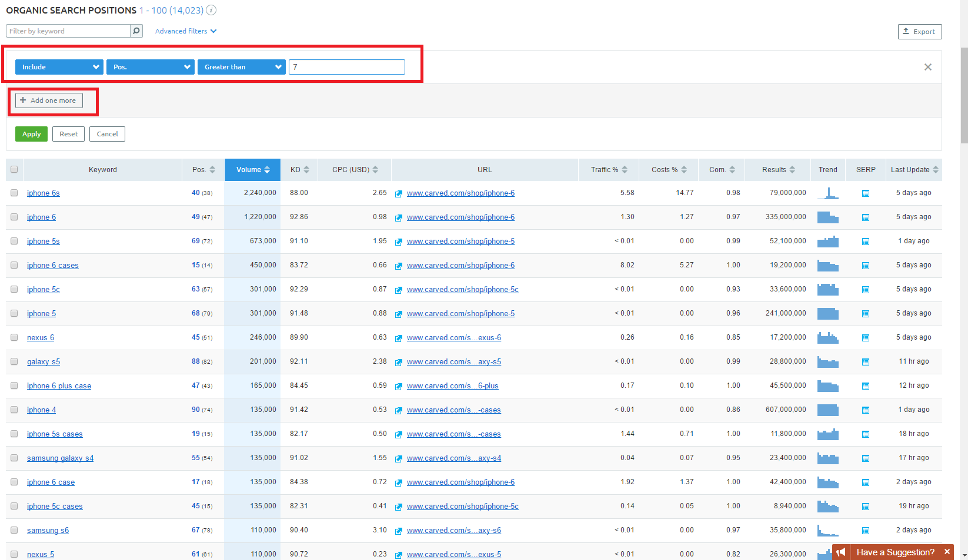Sort by the Com. column header
Image resolution: width=968 pixels, height=560 pixels.
[x=722, y=170]
